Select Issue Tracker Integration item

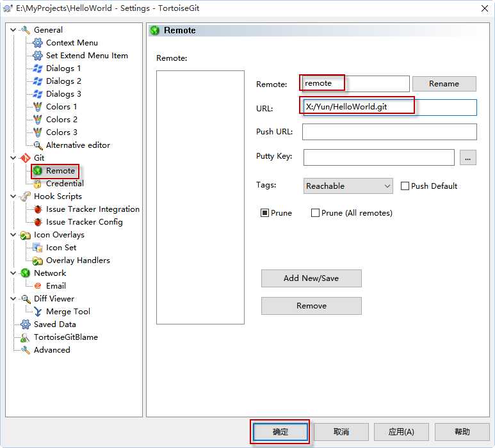pos(93,209)
